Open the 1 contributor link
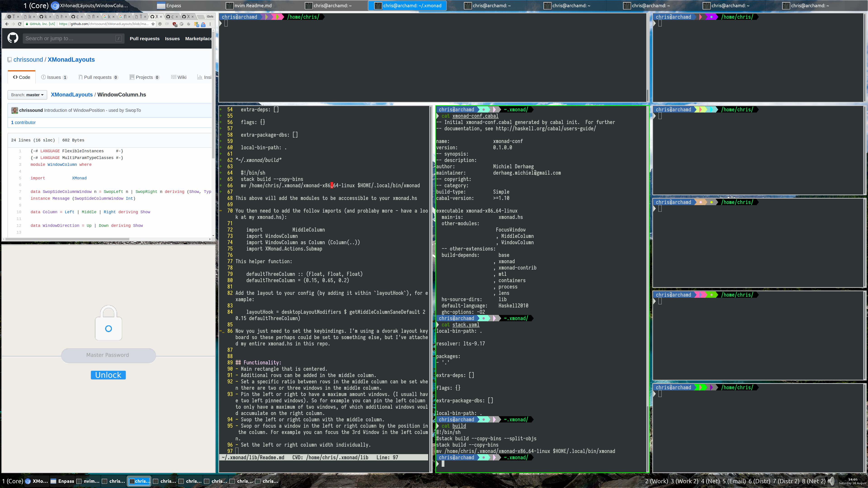This screenshot has width=868, height=488. click(23, 123)
